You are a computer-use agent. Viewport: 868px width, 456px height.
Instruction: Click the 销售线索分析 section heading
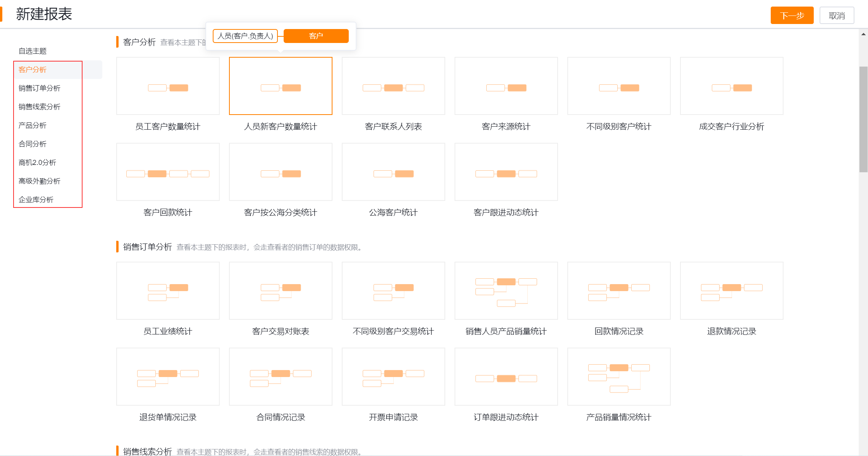[148, 451]
